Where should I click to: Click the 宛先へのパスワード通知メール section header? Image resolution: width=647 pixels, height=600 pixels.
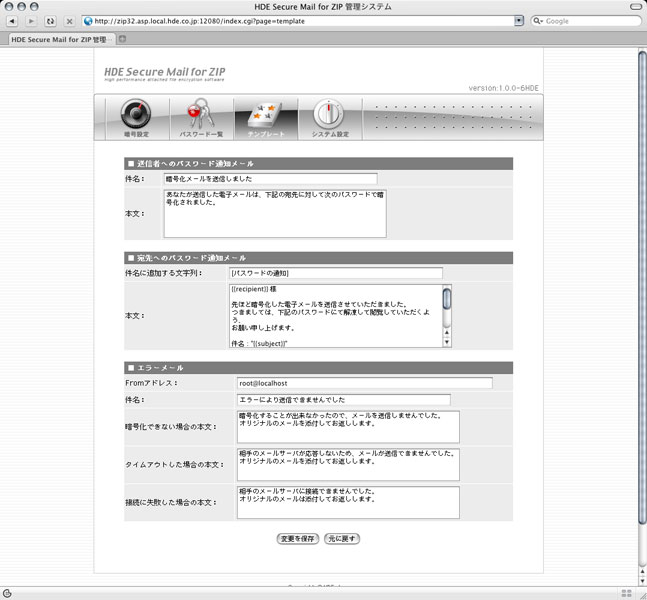pos(318,258)
